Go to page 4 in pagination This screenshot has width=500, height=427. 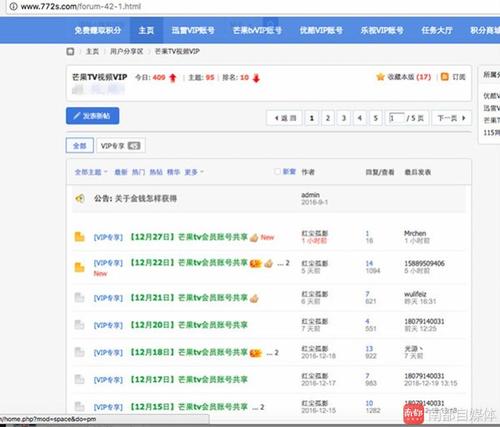(360, 118)
